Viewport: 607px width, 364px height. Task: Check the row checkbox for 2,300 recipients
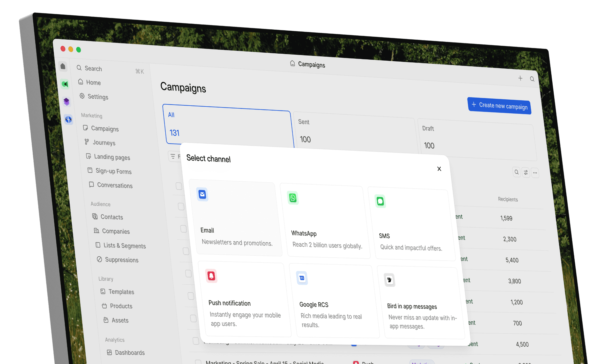[x=184, y=229]
